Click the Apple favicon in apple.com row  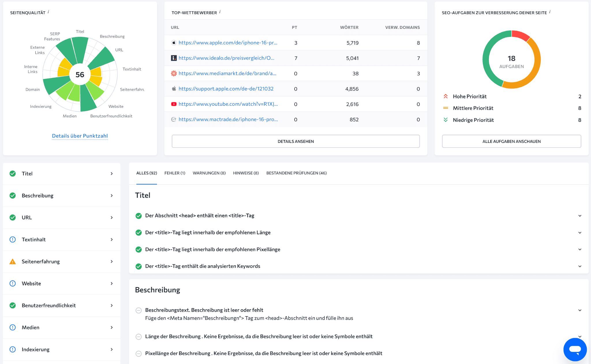[174, 43]
